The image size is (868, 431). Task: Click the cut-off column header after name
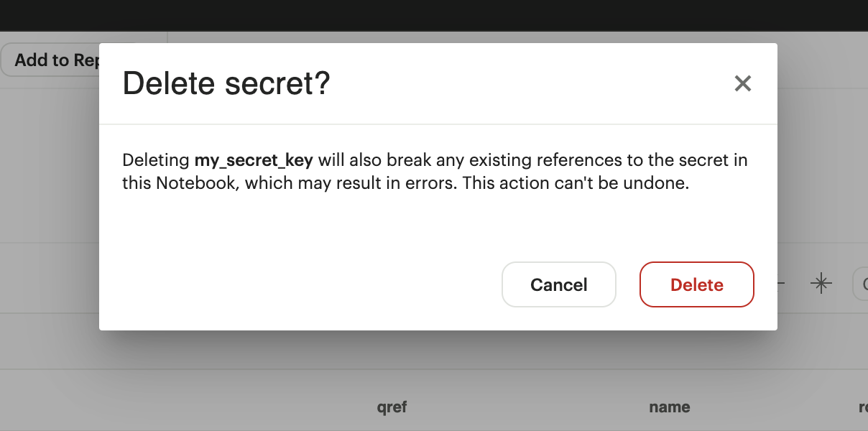click(862, 407)
